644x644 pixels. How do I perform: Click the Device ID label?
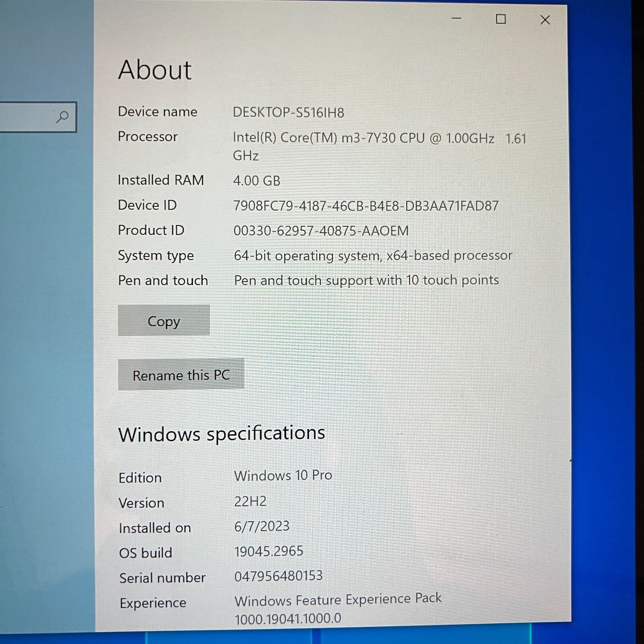(x=147, y=205)
